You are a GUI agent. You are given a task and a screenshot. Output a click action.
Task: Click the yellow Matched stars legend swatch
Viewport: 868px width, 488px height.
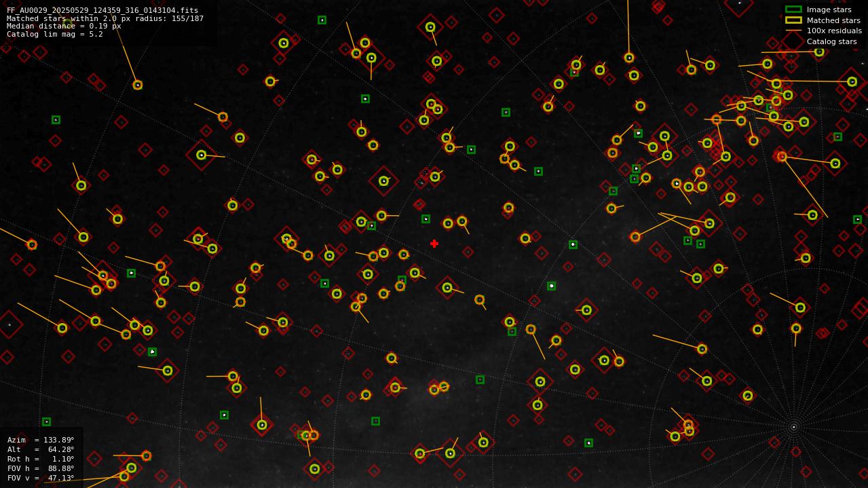tap(793, 20)
